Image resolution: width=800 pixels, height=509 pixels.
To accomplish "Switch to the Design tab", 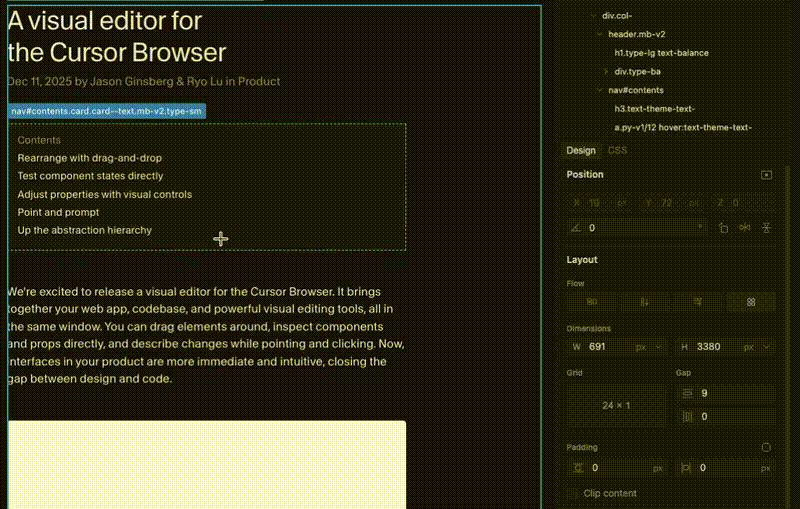I will pos(581,150).
